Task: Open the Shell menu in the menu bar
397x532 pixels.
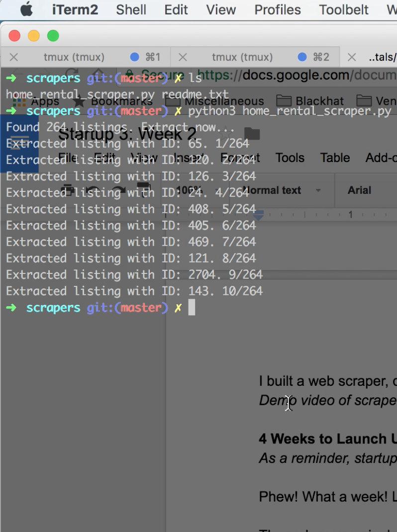Action: point(131,10)
